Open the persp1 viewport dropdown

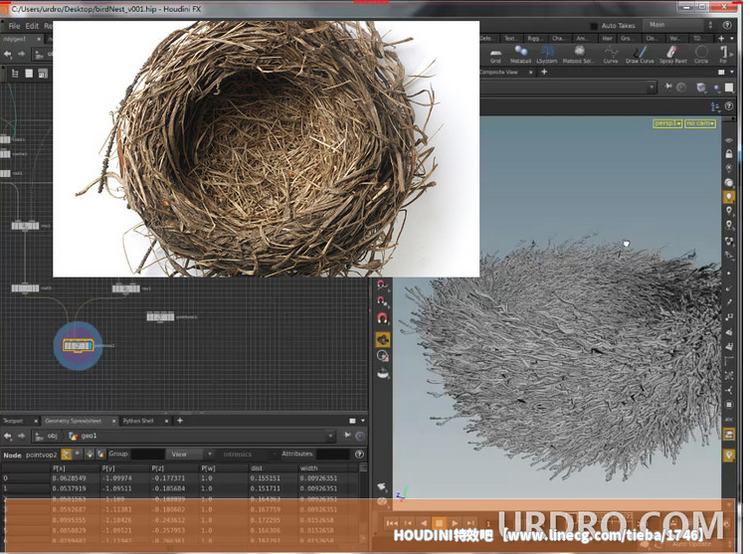point(667,123)
